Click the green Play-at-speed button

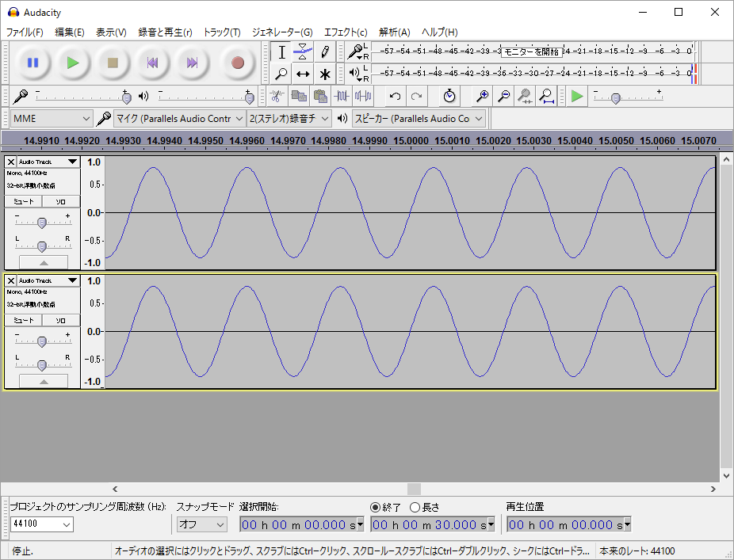[577, 97]
